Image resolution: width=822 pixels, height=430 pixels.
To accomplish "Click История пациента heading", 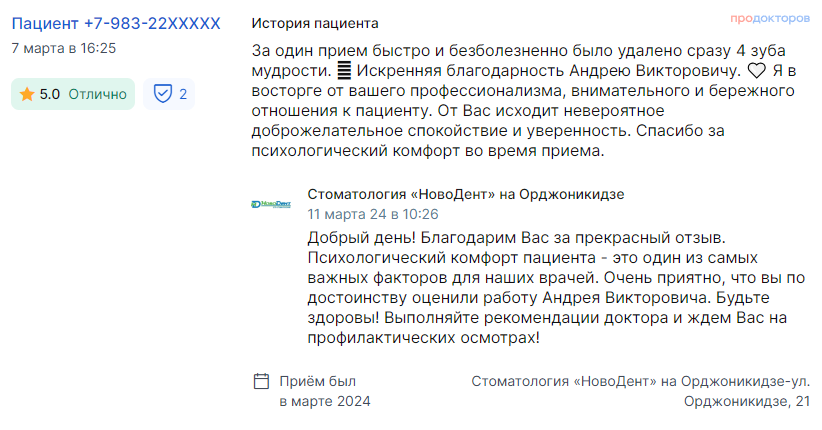I will (315, 24).
